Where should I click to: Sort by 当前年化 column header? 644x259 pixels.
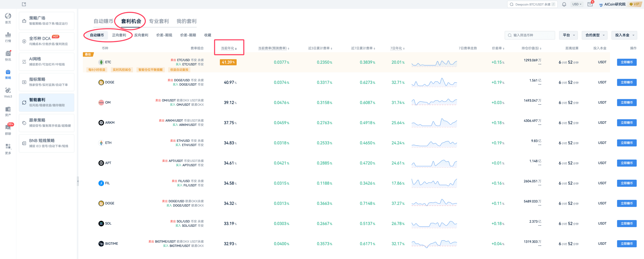[229, 48]
